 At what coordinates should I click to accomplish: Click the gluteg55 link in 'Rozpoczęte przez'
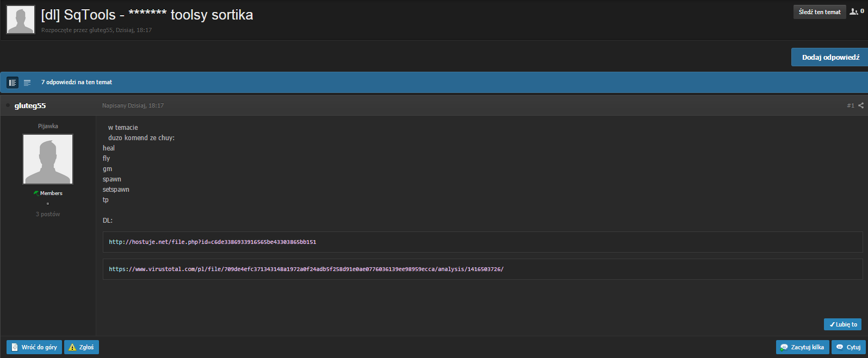pos(101,30)
